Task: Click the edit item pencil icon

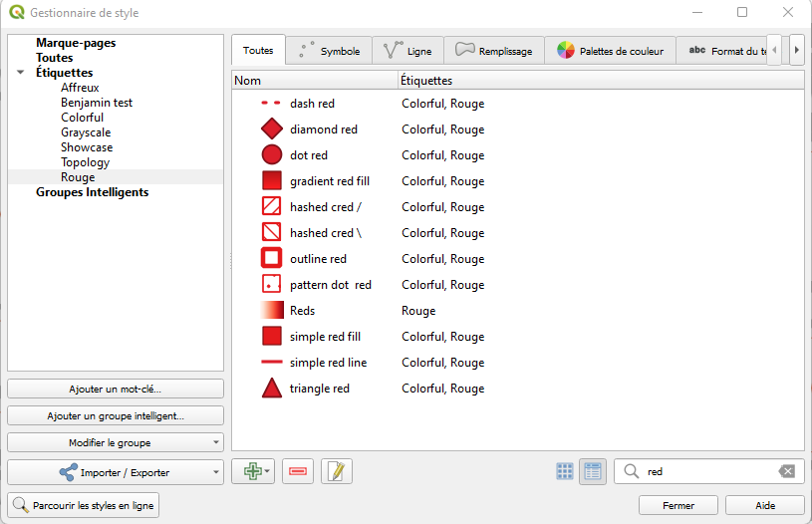Action: (337, 471)
